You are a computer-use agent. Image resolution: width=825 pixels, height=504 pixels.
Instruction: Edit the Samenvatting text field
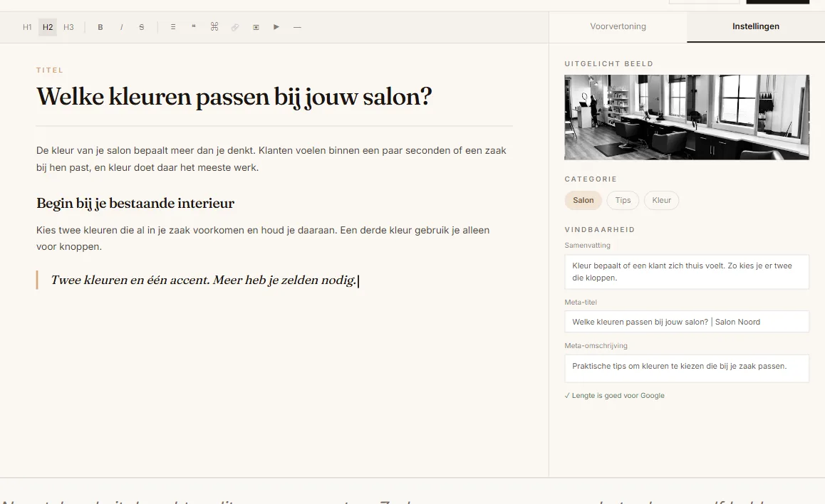[x=687, y=272]
